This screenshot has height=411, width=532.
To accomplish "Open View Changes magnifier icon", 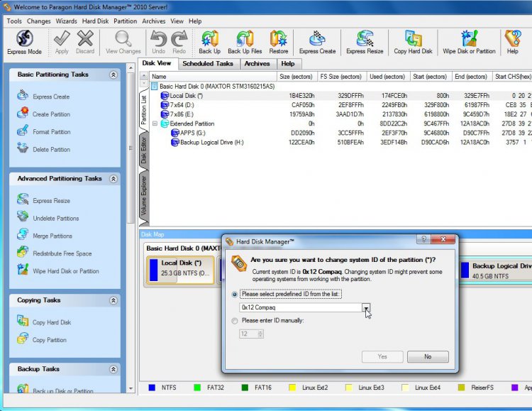I will pos(123,42).
